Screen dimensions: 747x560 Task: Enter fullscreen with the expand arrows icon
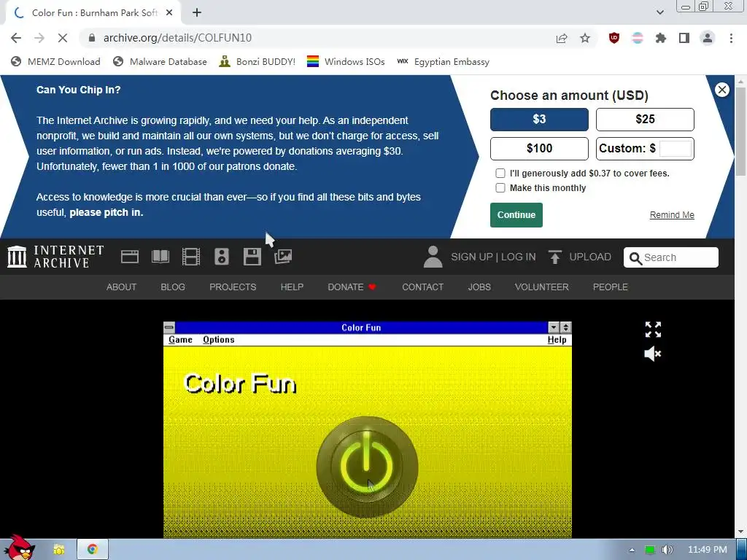tap(653, 330)
